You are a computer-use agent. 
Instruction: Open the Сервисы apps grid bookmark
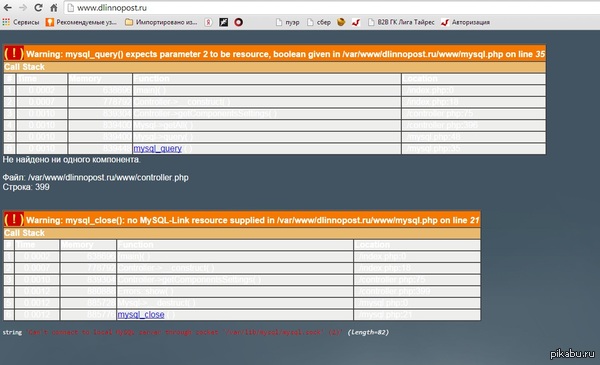(21, 22)
